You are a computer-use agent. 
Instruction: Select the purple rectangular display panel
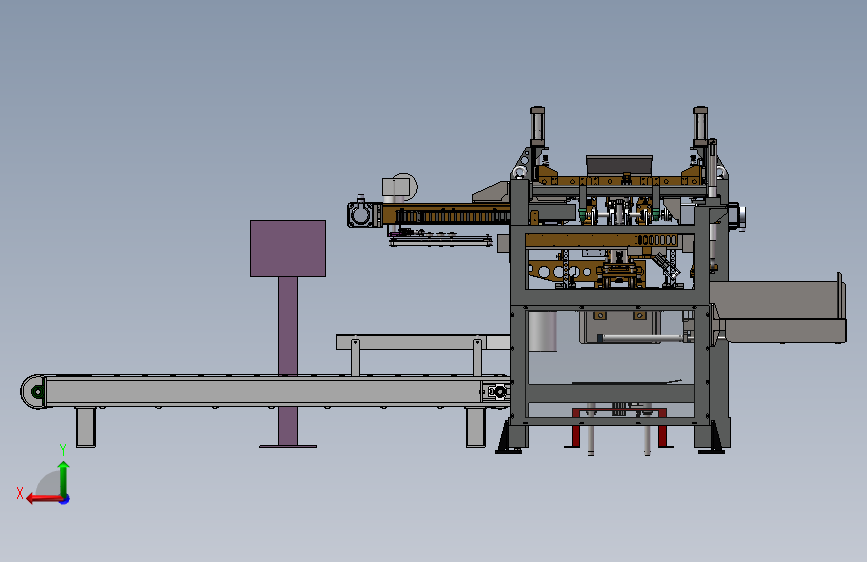(x=288, y=248)
